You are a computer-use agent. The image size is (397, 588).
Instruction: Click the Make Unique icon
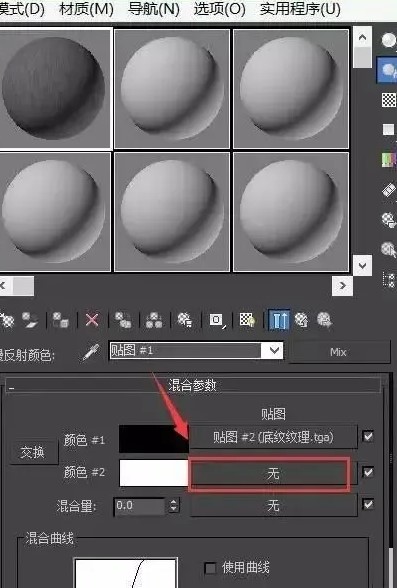coord(154,320)
